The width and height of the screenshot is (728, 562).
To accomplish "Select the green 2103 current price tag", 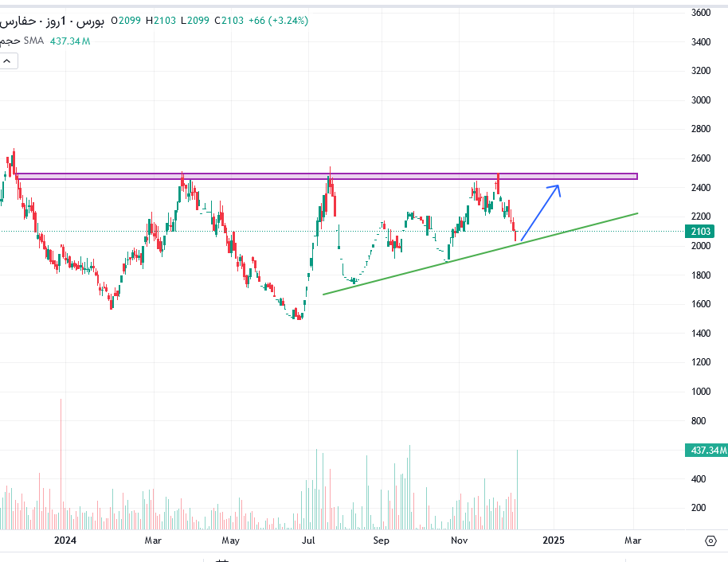I will click(x=701, y=231).
